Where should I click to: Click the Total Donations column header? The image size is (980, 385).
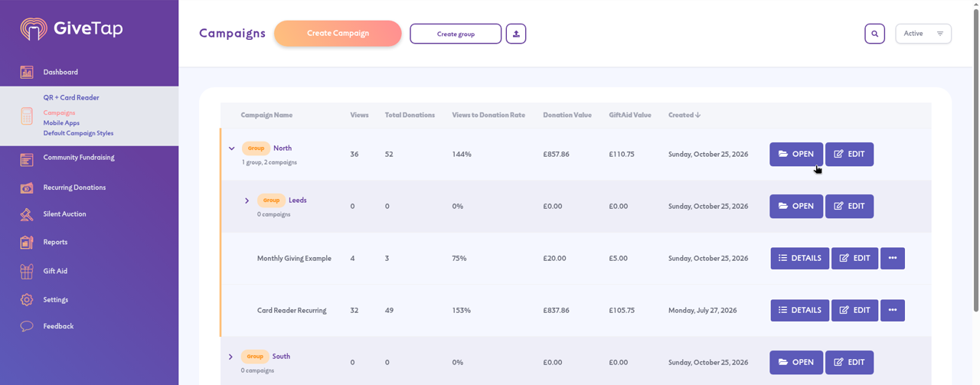click(410, 116)
